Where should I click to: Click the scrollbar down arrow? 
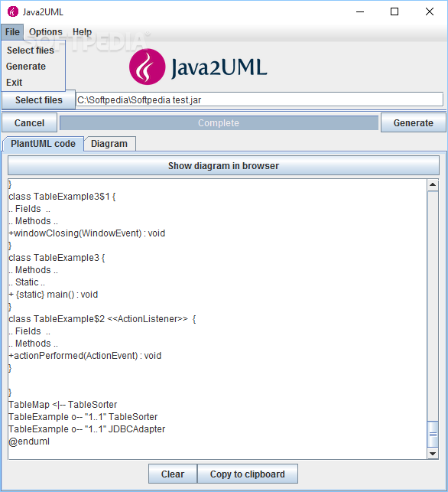[x=433, y=454]
